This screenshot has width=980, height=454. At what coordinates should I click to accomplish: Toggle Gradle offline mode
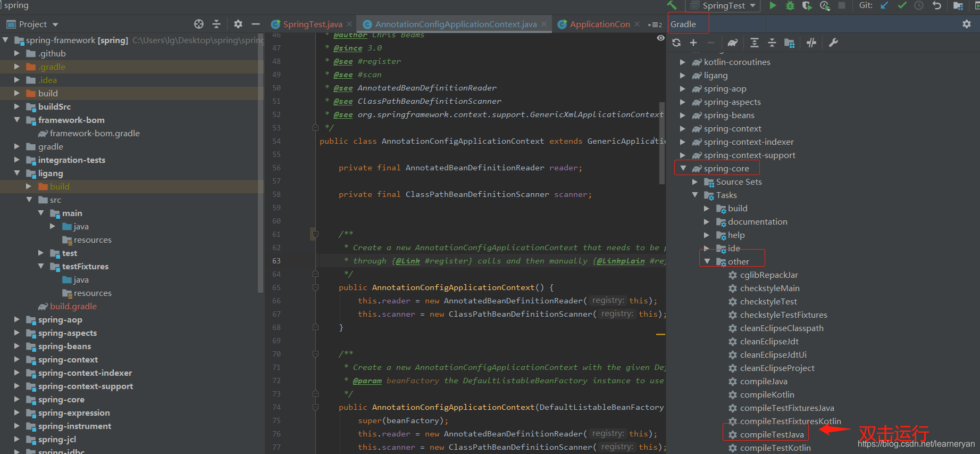point(811,43)
